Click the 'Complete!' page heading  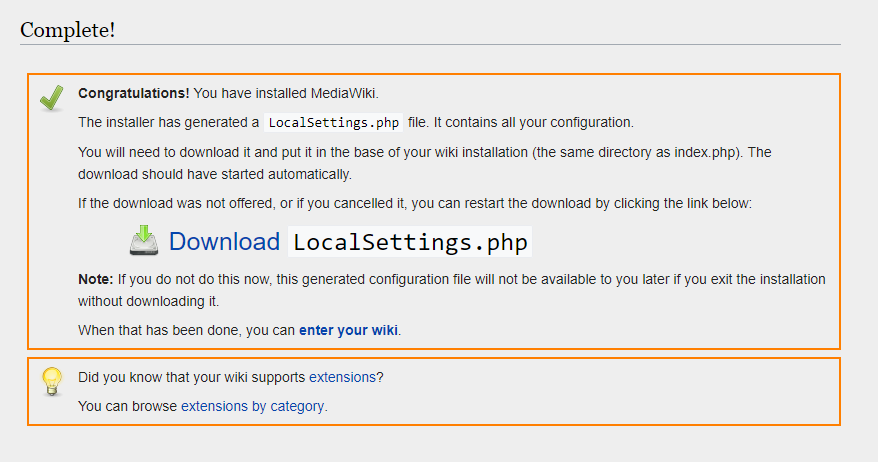(68, 30)
